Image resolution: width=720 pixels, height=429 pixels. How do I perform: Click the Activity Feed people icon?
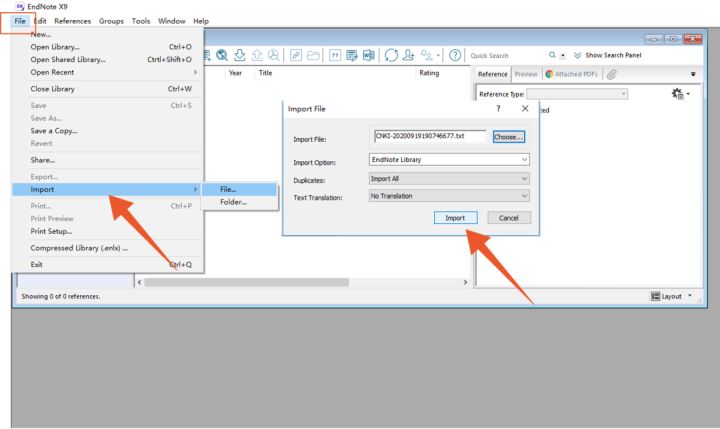point(427,55)
